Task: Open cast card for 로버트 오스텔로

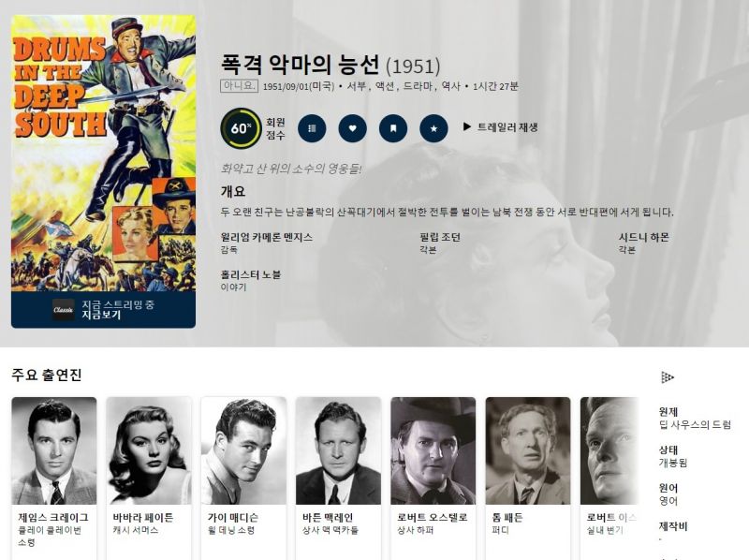Action: click(x=433, y=478)
